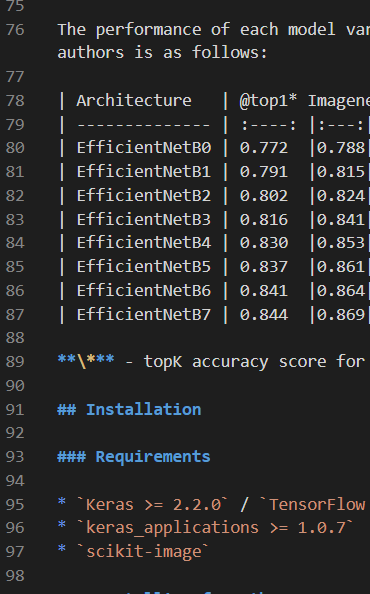Click the 'TensorFlow' text on line 95

click(x=317, y=505)
